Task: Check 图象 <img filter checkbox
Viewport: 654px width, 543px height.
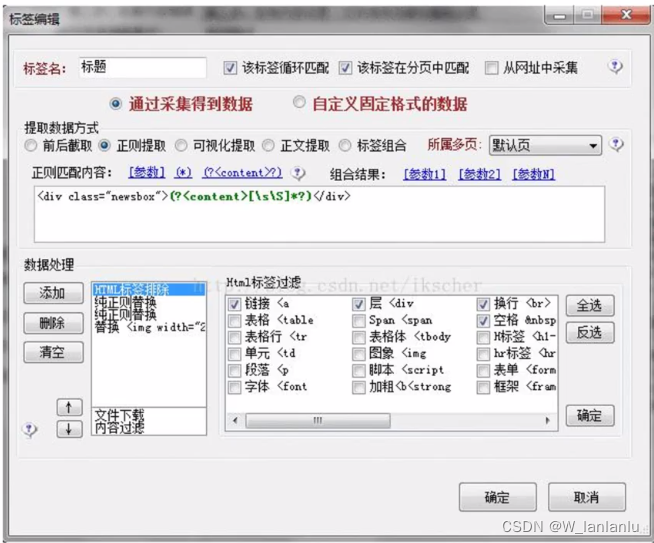Action: pyautogui.click(x=359, y=354)
